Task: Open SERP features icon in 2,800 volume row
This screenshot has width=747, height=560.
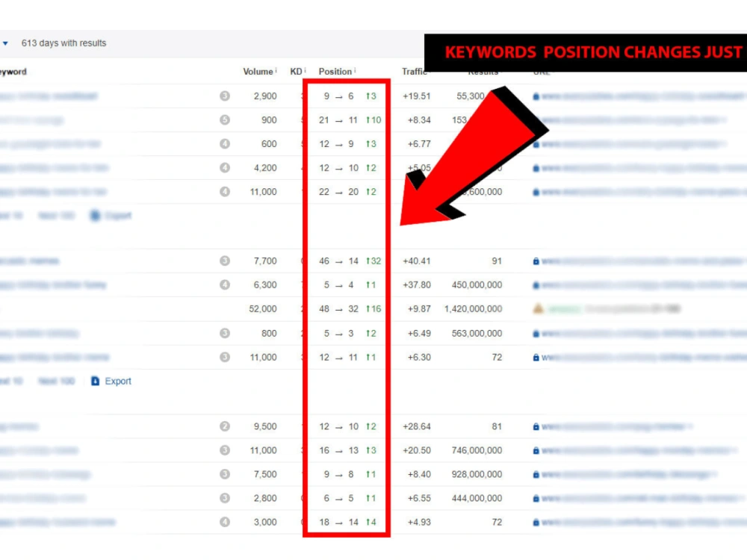Action: 225,498
